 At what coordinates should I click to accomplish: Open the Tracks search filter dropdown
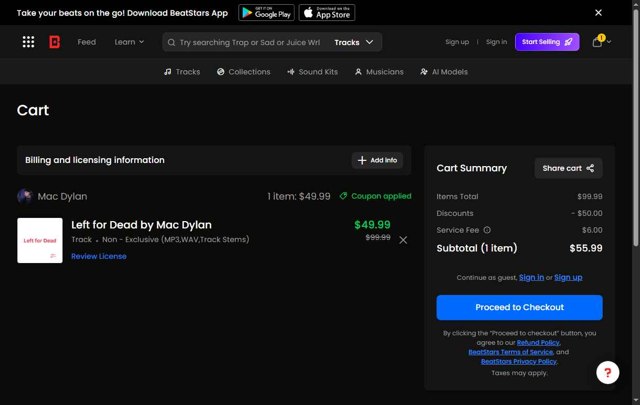[353, 42]
